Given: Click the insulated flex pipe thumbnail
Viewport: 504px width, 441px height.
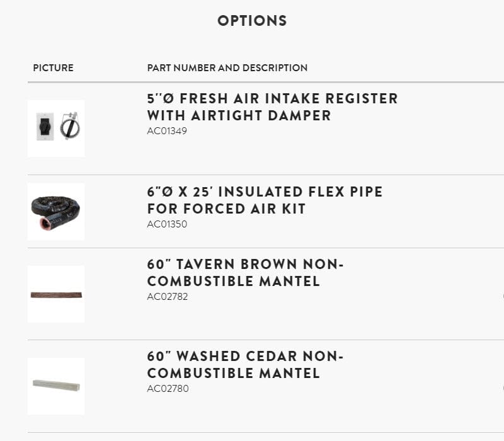Looking at the screenshot, I should point(56,212).
